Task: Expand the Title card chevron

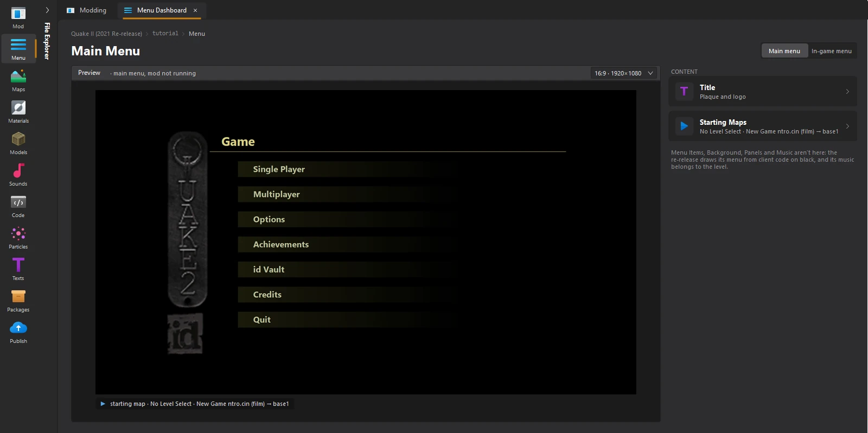Action: [847, 91]
